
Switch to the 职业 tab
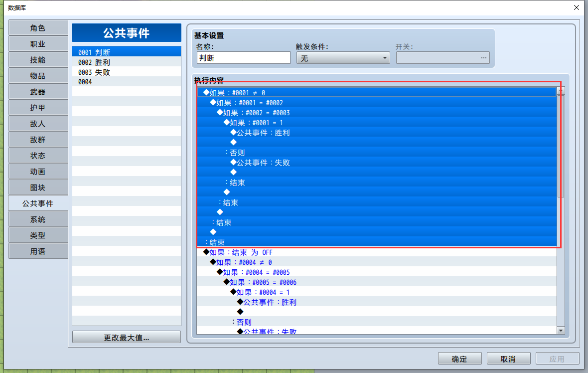click(38, 44)
